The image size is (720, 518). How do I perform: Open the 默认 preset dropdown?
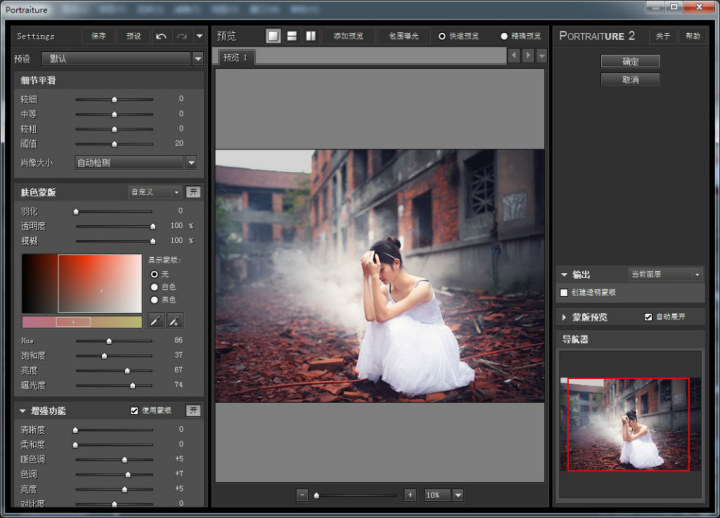tap(122, 58)
